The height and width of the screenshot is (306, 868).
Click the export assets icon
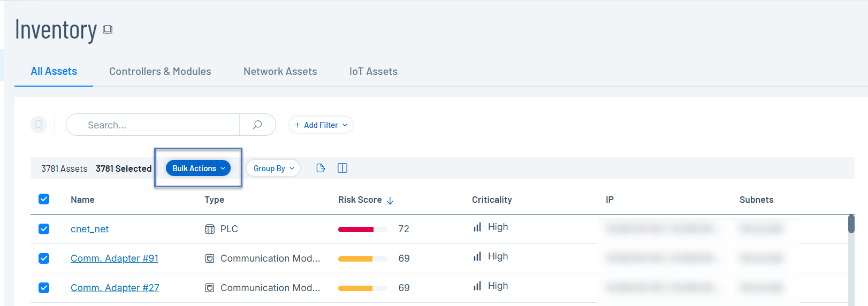click(x=321, y=168)
